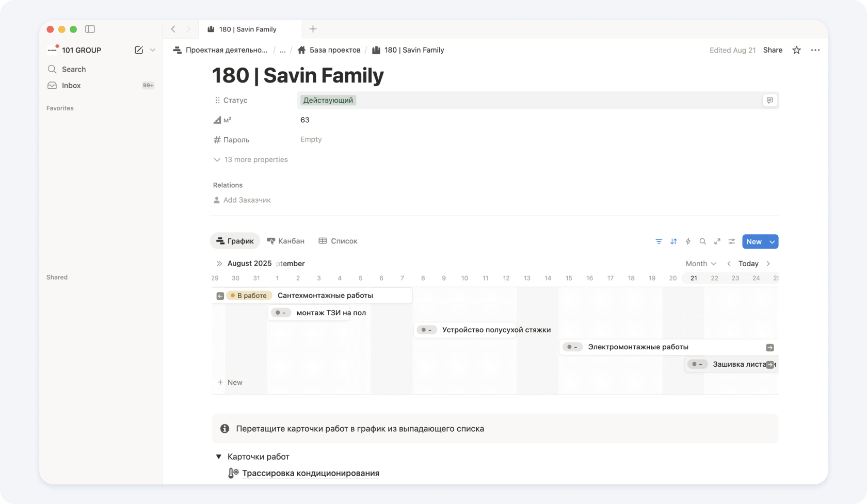Image resolution: width=867 pixels, height=504 pixels.
Task: Click the Share button
Action: tap(772, 50)
